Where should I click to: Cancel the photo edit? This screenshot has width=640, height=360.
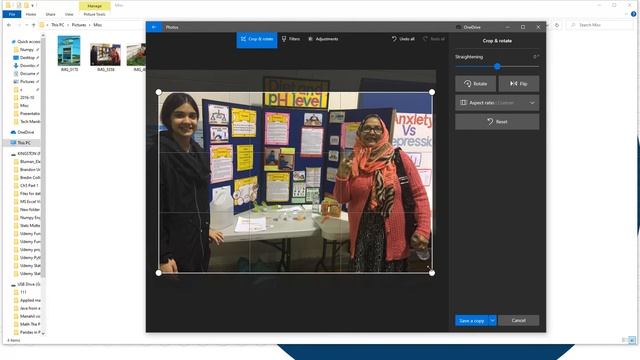518,320
